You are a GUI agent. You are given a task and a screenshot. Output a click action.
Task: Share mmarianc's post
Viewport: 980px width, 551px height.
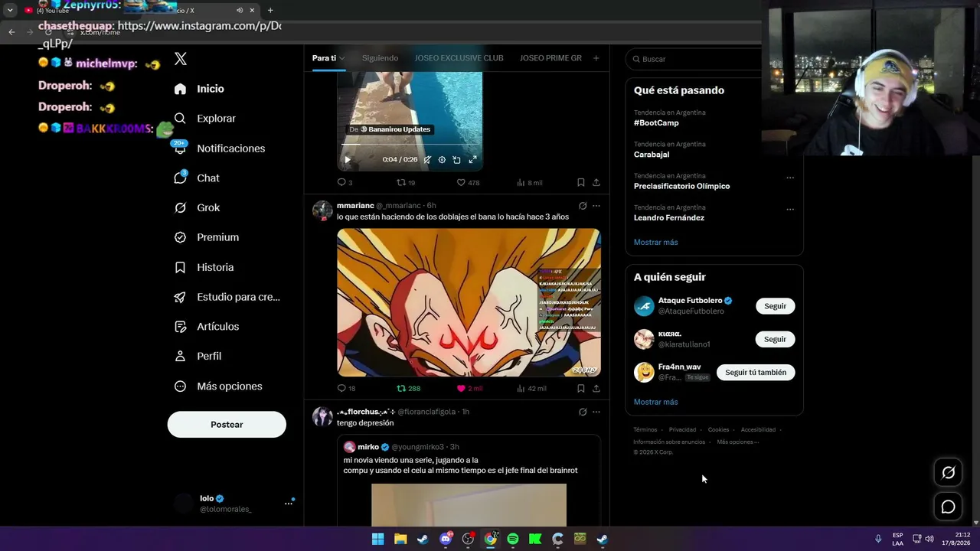(x=596, y=389)
